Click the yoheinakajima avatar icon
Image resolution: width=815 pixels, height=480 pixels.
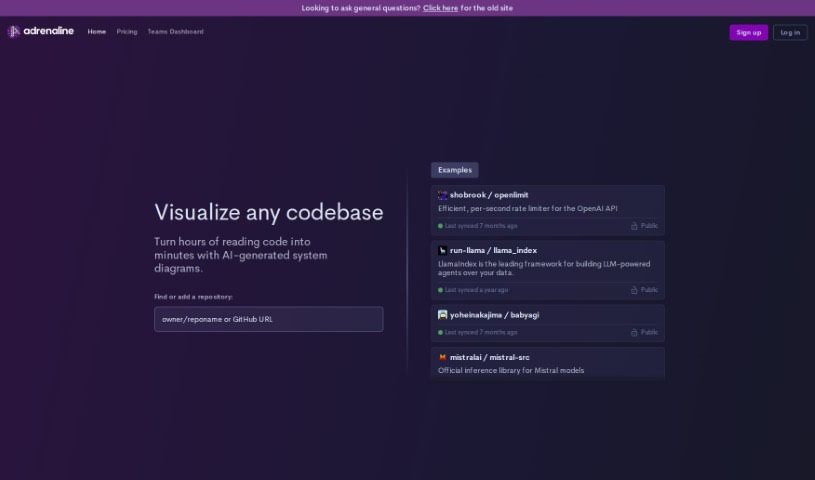(x=442, y=315)
